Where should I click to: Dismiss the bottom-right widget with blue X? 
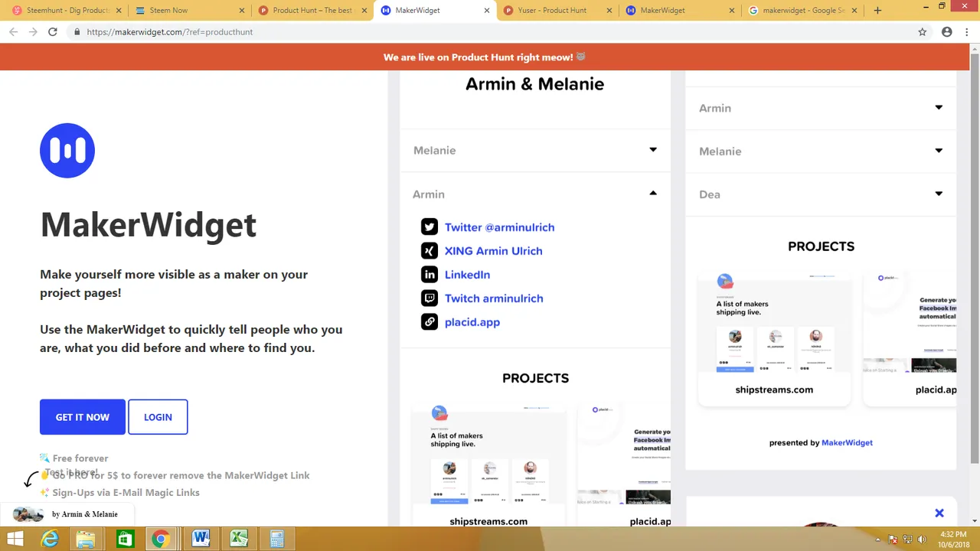point(939,513)
